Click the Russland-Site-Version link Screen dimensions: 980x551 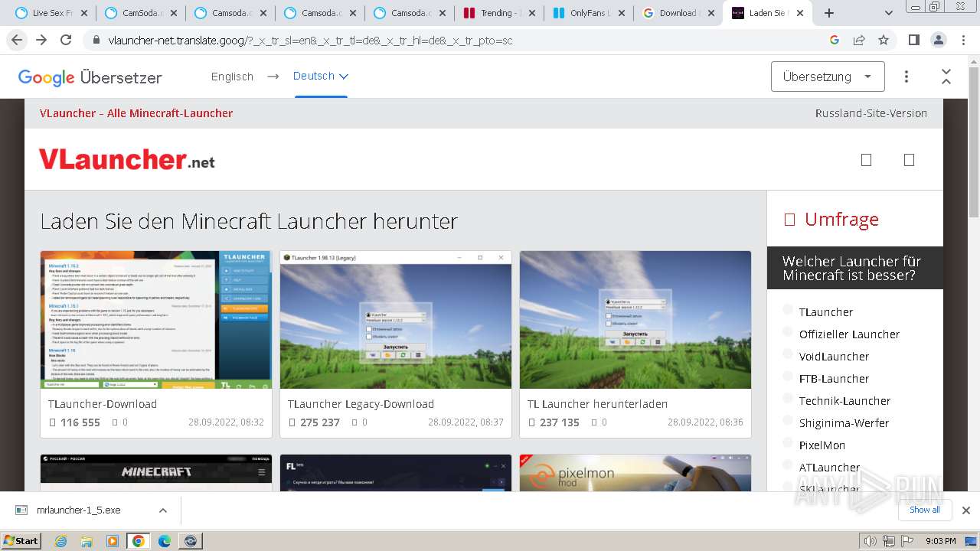[871, 113]
